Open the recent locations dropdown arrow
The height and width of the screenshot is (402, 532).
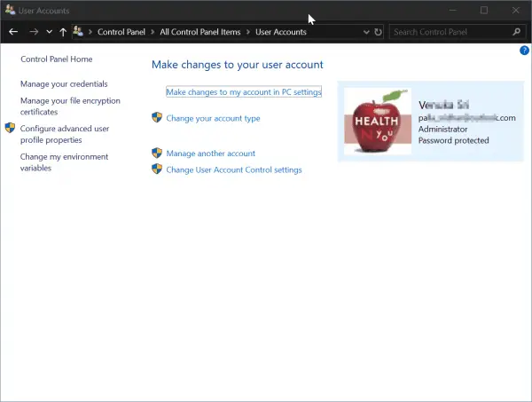(x=49, y=32)
